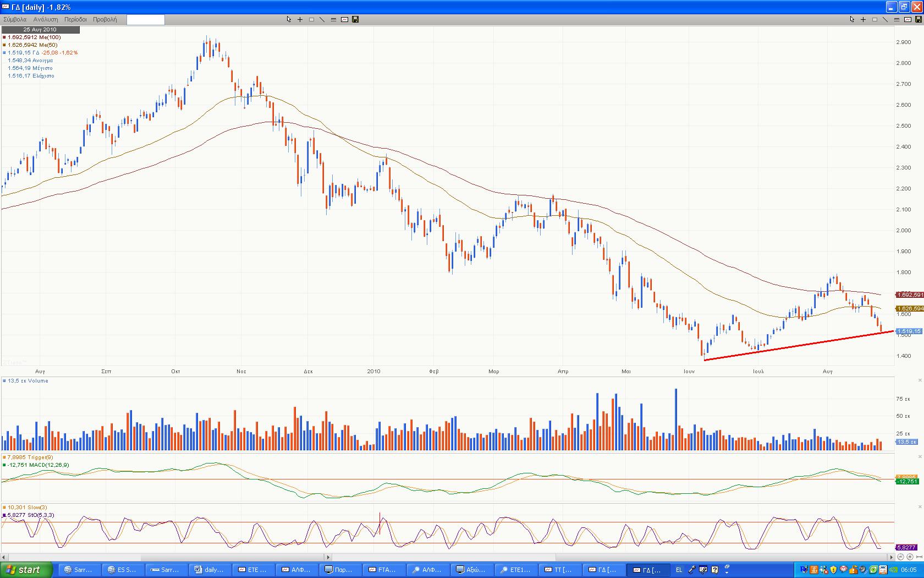Click the zoom-in plus icon beside scrollbar

pyautogui.click(x=910, y=557)
